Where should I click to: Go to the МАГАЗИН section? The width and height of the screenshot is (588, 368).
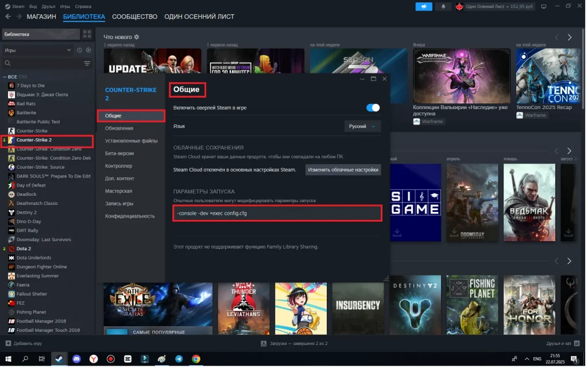(41, 17)
